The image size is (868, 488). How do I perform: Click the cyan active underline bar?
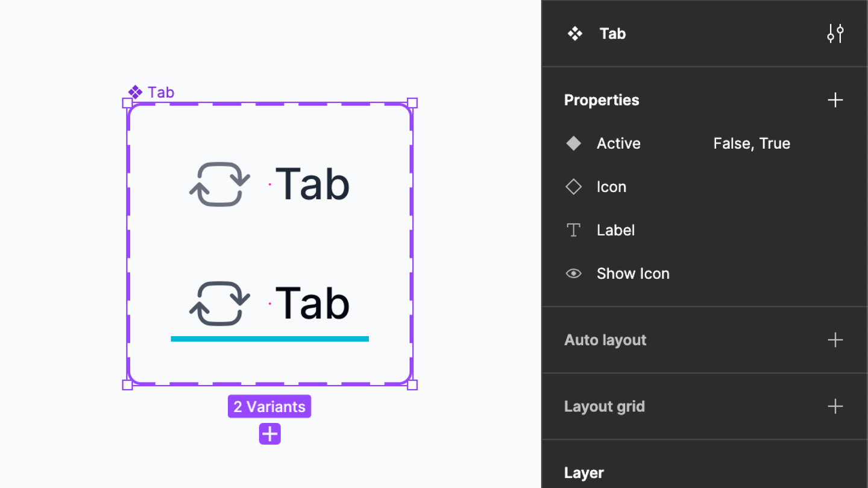269,339
